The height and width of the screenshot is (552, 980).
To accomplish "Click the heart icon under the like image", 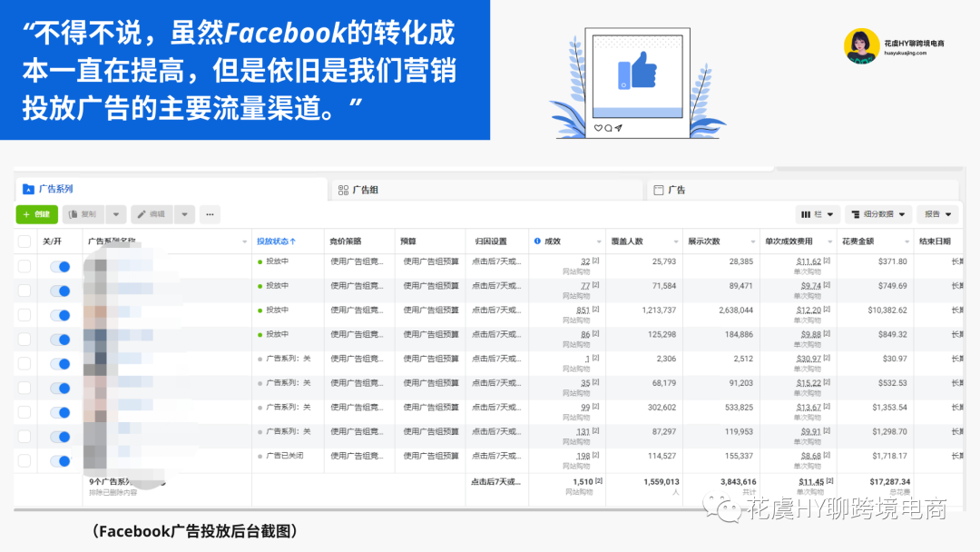I will click(x=598, y=128).
